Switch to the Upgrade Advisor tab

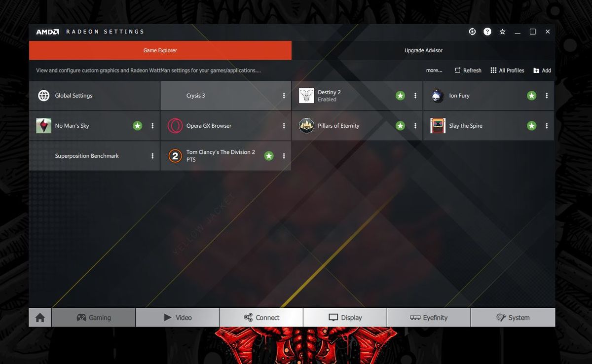[x=423, y=50]
